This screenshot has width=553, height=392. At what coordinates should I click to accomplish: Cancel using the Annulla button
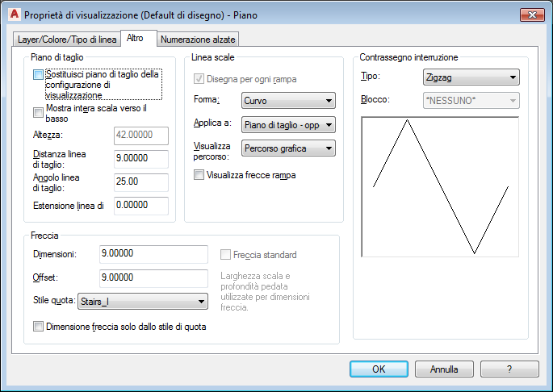(444, 369)
